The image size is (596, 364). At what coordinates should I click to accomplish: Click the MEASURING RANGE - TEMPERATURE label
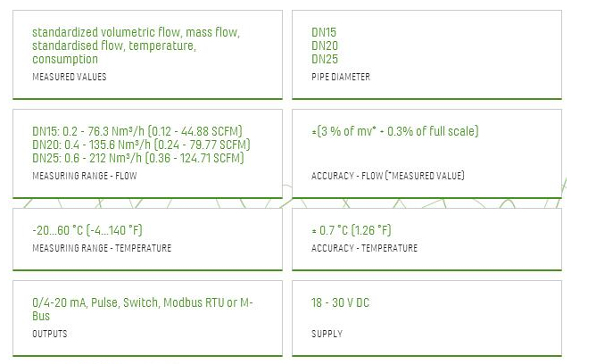(101, 248)
